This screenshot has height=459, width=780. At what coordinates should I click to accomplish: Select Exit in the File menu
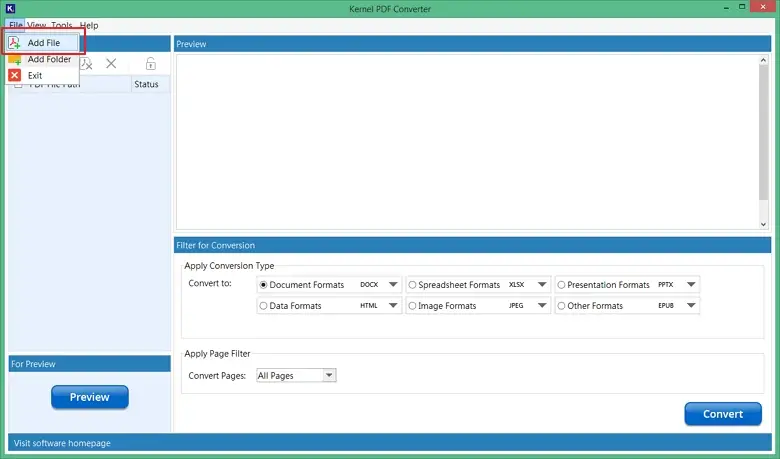coord(43,76)
